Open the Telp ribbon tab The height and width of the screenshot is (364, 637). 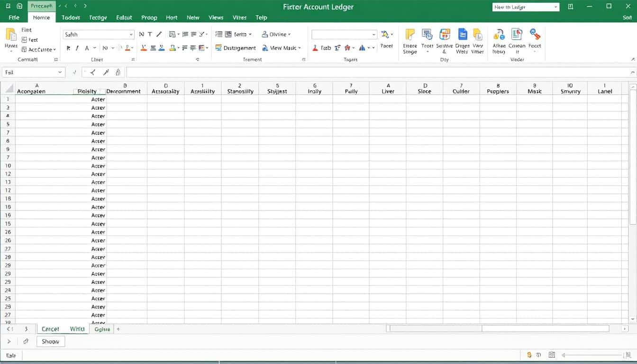[x=261, y=18]
